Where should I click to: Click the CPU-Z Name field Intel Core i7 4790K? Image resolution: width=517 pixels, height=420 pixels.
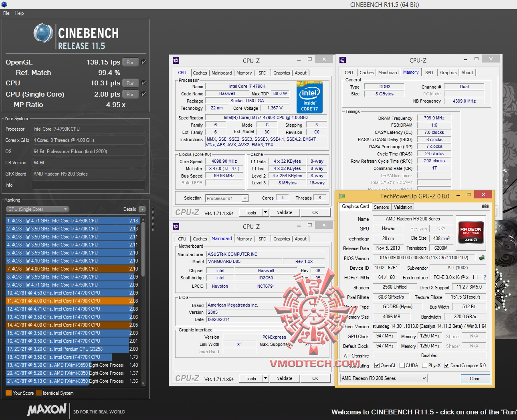(247, 86)
